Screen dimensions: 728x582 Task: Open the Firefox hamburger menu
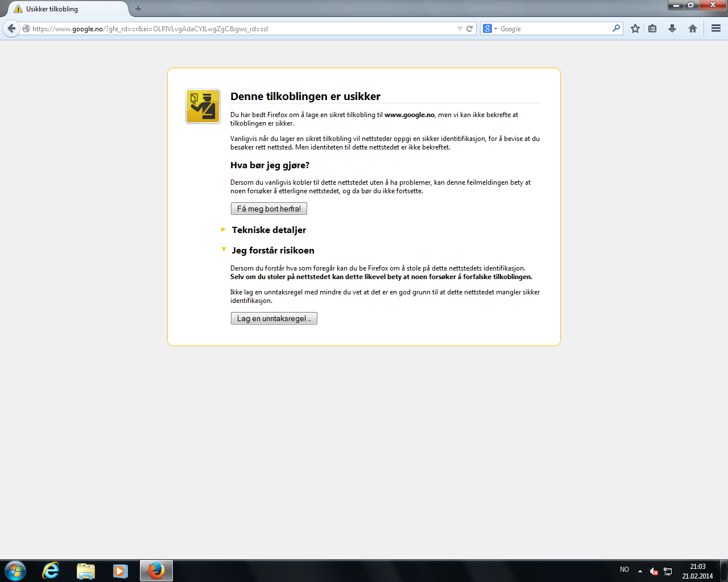pos(716,28)
